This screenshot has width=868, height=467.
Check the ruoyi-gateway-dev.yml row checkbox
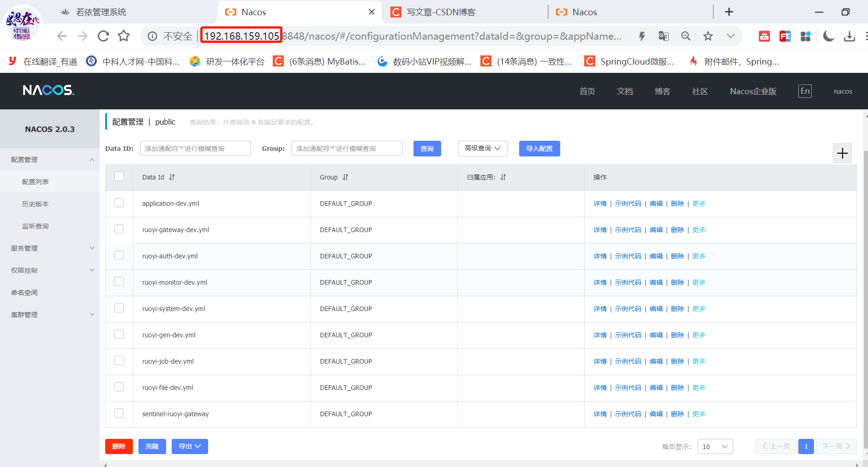point(119,229)
